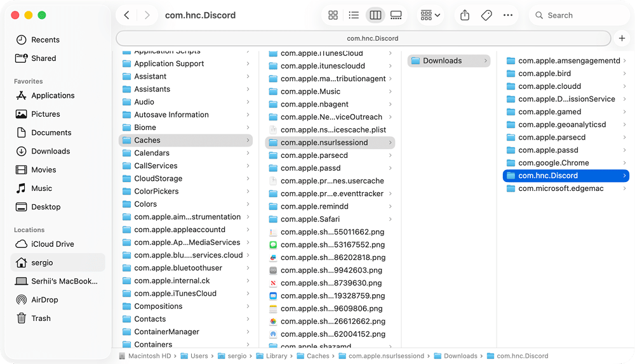Expand the Biome folder chevron
This screenshot has height=364, width=635.
click(248, 127)
